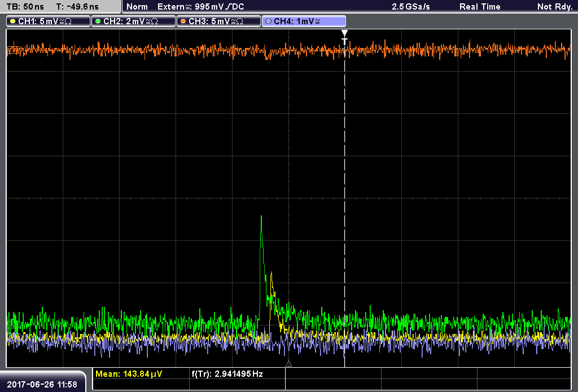The image size is (578, 392).
Task: Click the TB: 50 ns timebase readout
Action: coord(25,7)
